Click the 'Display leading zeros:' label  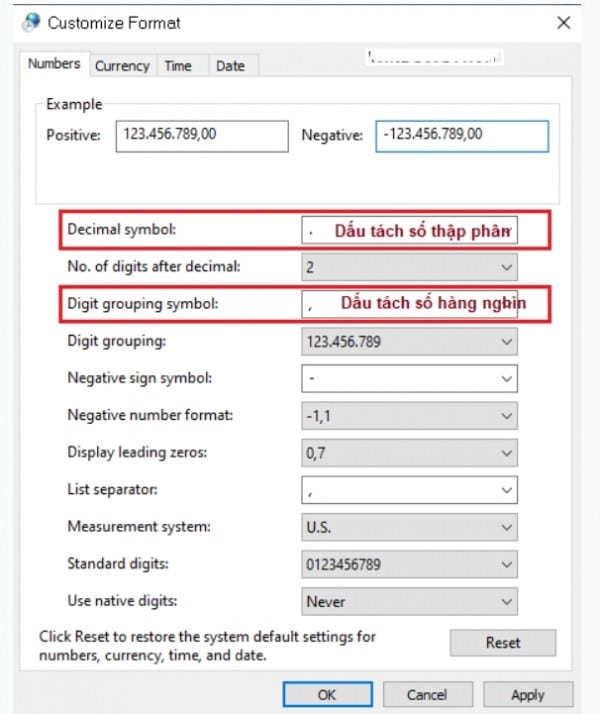tap(137, 452)
